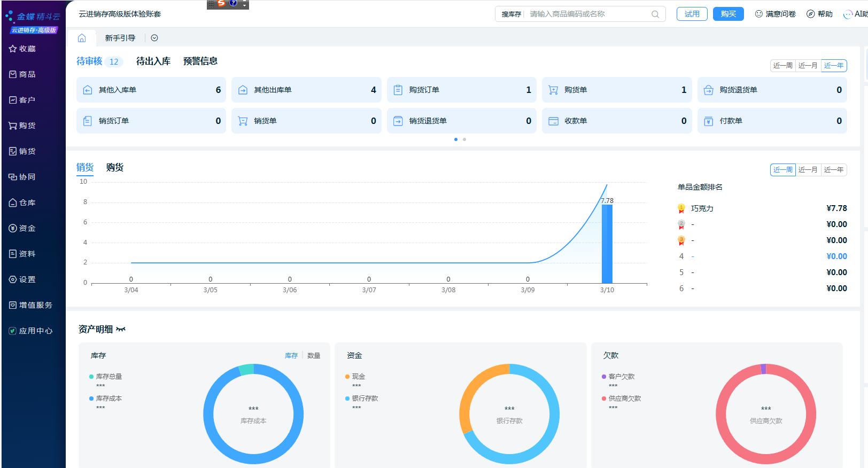Click the home icon tab
The height and width of the screenshot is (468, 868).
(x=82, y=38)
